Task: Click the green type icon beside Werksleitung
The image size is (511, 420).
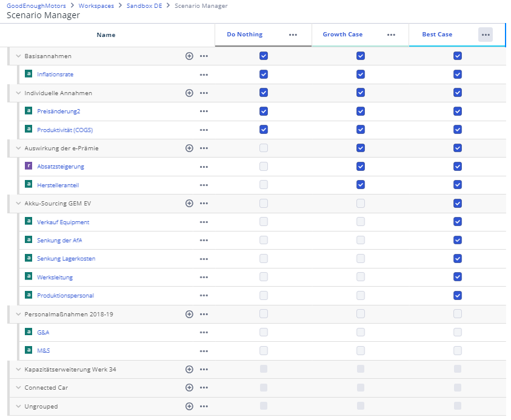Action: coord(28,277)
